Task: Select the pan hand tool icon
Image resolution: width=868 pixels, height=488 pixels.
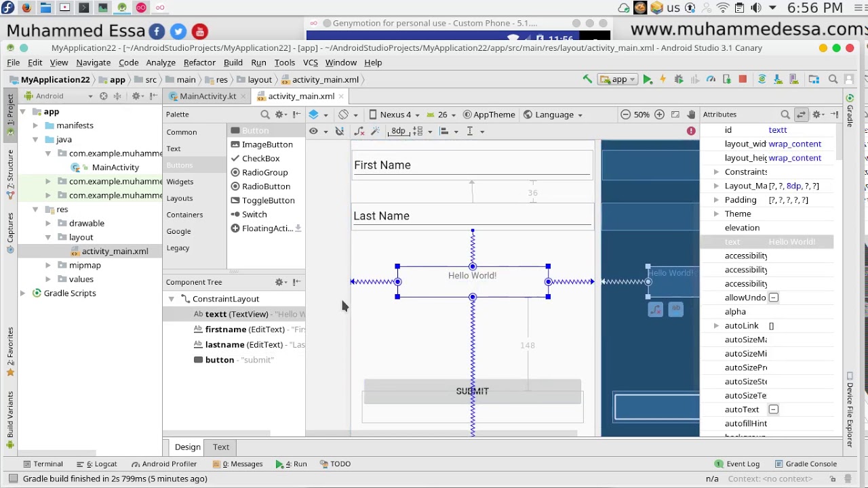Action: (691, 115)
